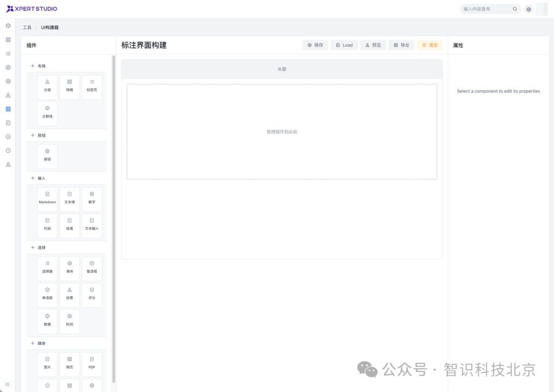554x392 pixels.
Task: Pick the PDF media component
Action: pos(92,364)
